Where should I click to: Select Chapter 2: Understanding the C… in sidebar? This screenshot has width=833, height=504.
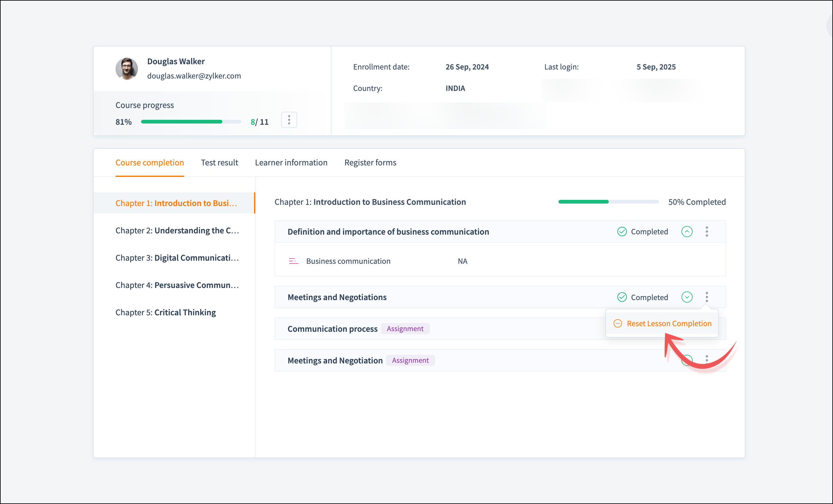click(177, 230)
